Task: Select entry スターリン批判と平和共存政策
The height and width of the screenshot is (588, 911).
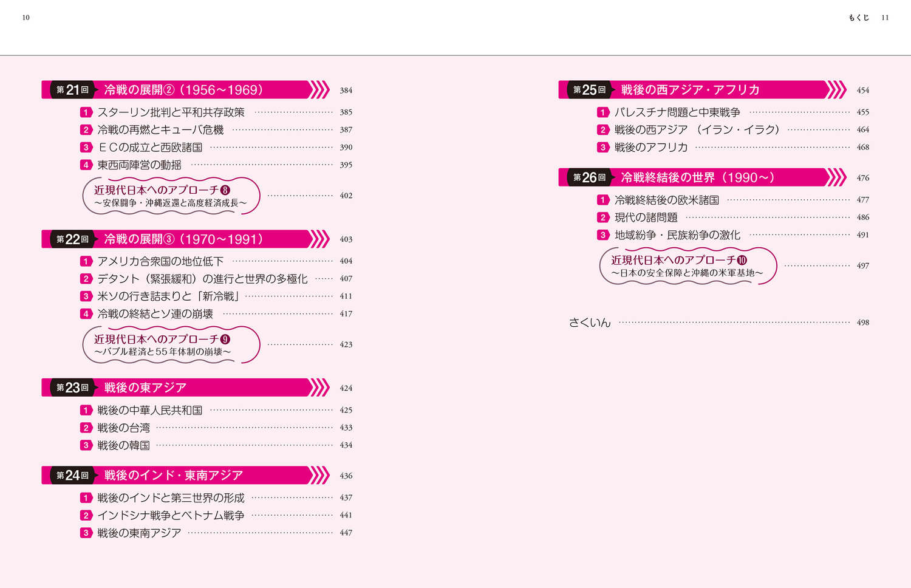Action: tap(171, 112)
